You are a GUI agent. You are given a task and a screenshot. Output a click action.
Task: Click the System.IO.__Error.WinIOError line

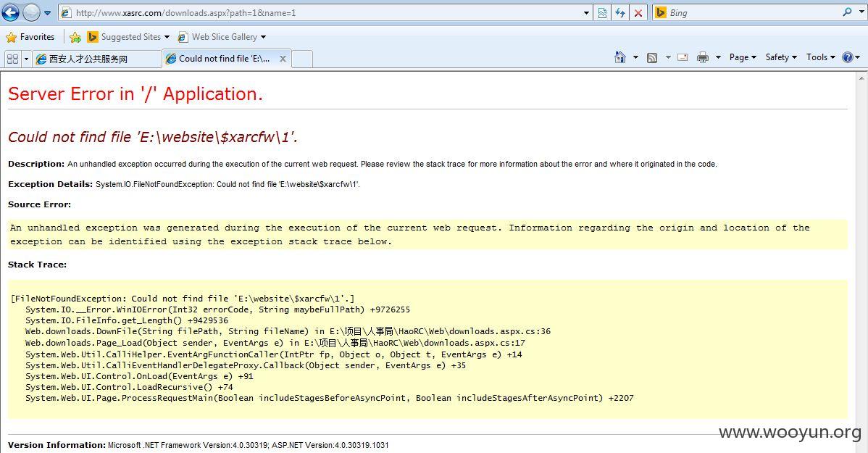[x=217, y=309]
